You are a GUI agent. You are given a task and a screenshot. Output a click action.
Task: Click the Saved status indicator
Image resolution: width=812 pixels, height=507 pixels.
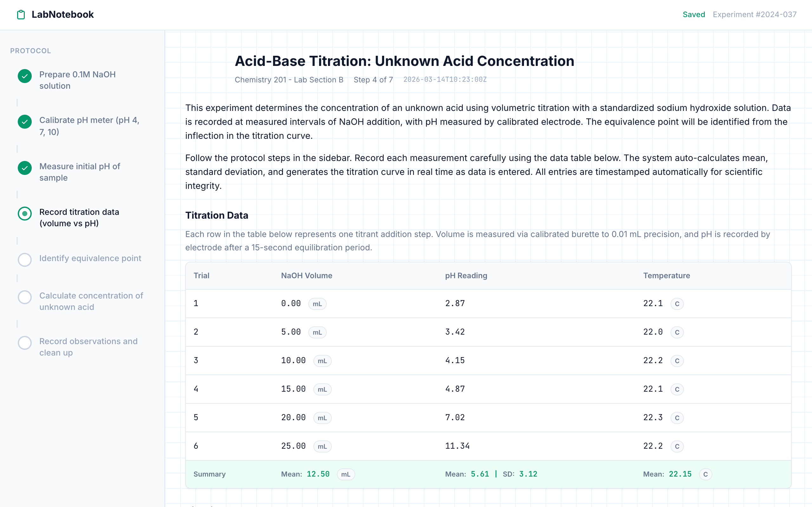694,15
